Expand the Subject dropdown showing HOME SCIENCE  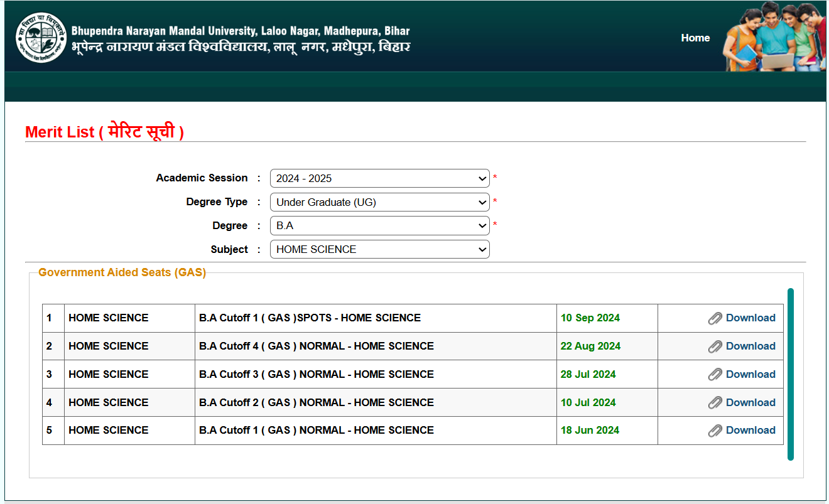(380, 249)
